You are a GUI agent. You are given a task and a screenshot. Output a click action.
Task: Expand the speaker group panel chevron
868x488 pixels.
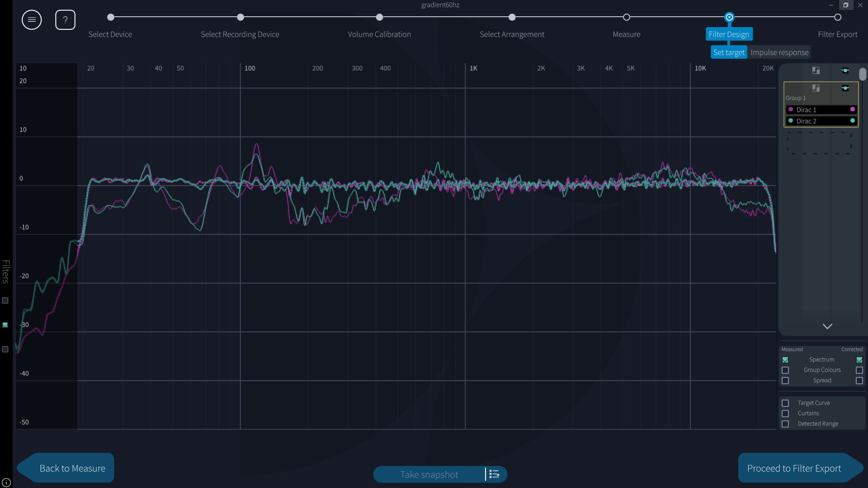[827, 326]
